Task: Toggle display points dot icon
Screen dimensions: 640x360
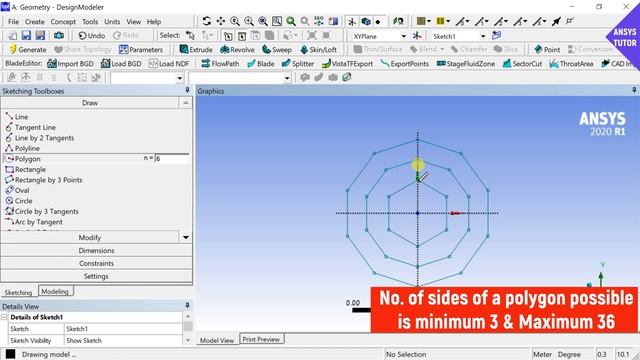Action: pos(378,21)
